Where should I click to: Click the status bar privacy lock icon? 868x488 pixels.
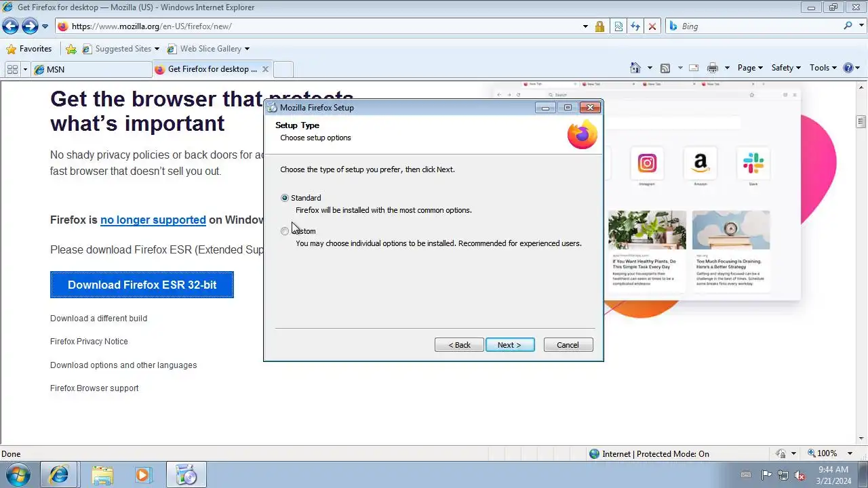click(x=781, y=454)
